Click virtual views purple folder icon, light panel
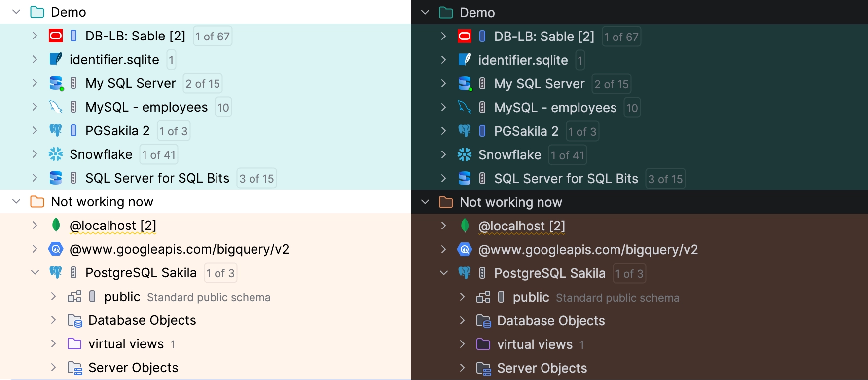Viewport: 868px width, 380px height. click(x=74, y=343)
